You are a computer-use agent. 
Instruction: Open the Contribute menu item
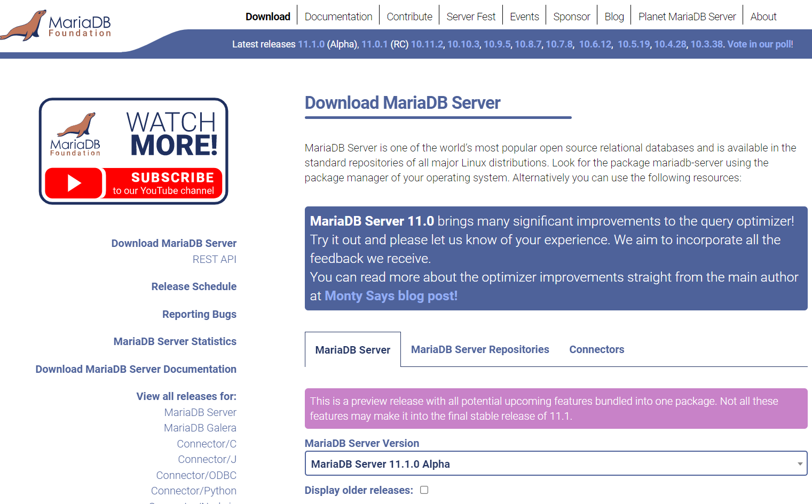[x=409, y=17]
